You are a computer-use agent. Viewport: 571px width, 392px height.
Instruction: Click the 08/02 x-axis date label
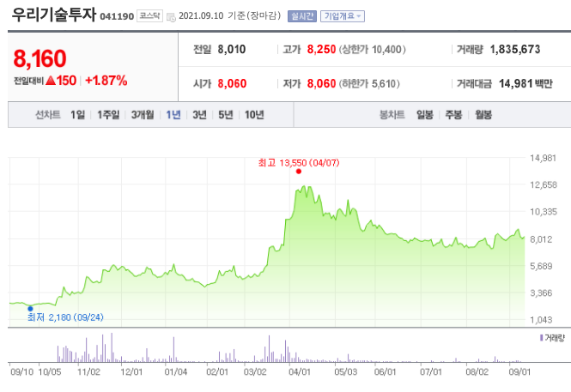pos(477,372)
